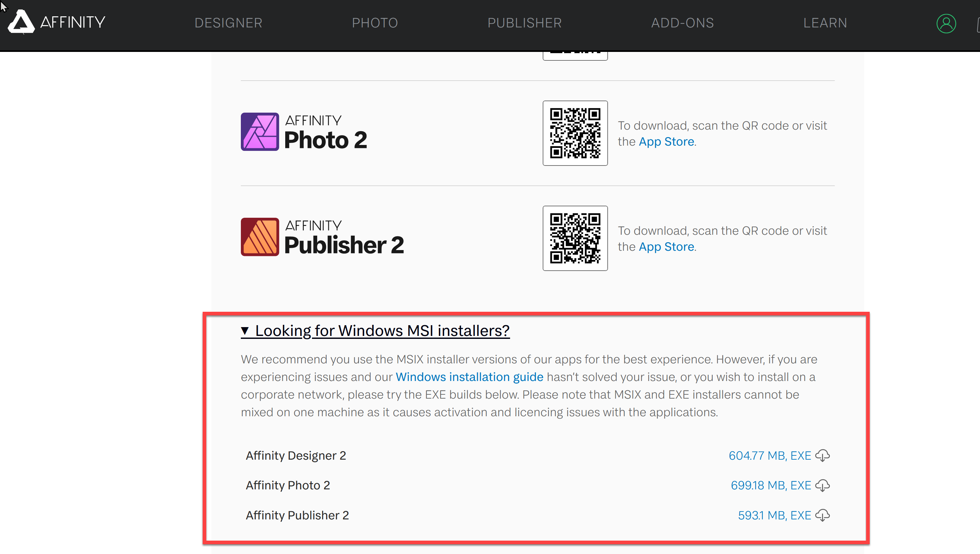Download the 699.18 MB, EXE Photo installer

pyautogui.click(x=771, y=485)
